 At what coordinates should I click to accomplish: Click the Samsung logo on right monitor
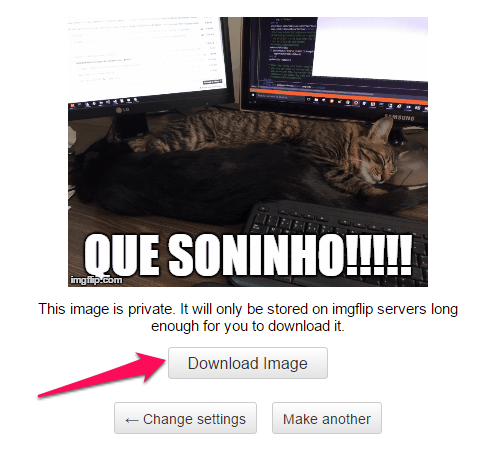399,118
